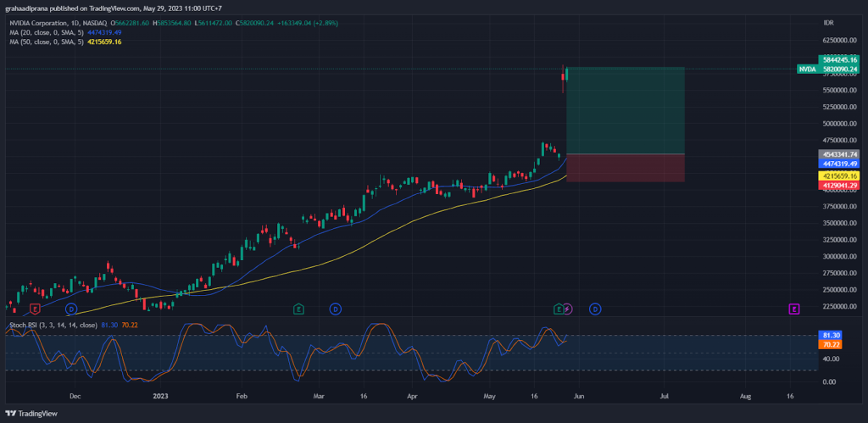Click the blue 81.30 Stoch RSI axis label
Screen dimensions: 868x423
point(831,335)
